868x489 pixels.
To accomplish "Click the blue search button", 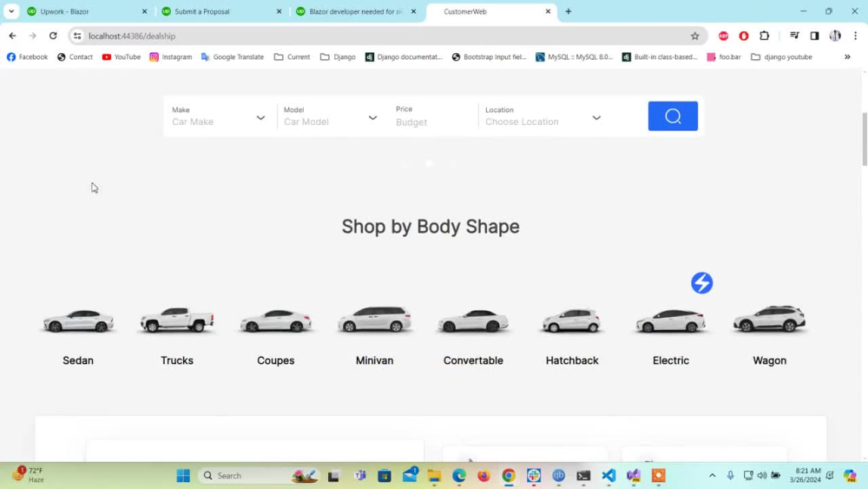I will coord(673,116).
